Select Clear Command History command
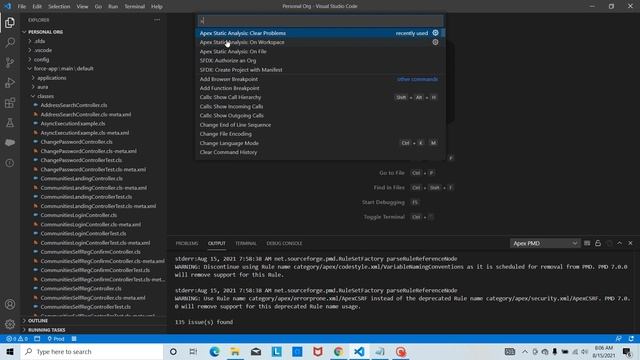The width and height of the screenshot is (640, 360). point(320,152)
